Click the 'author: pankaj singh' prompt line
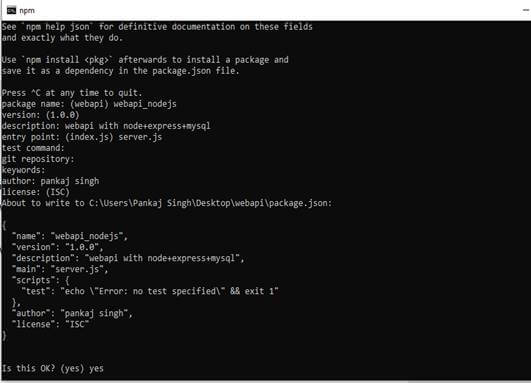 click(x=50, y=181)
